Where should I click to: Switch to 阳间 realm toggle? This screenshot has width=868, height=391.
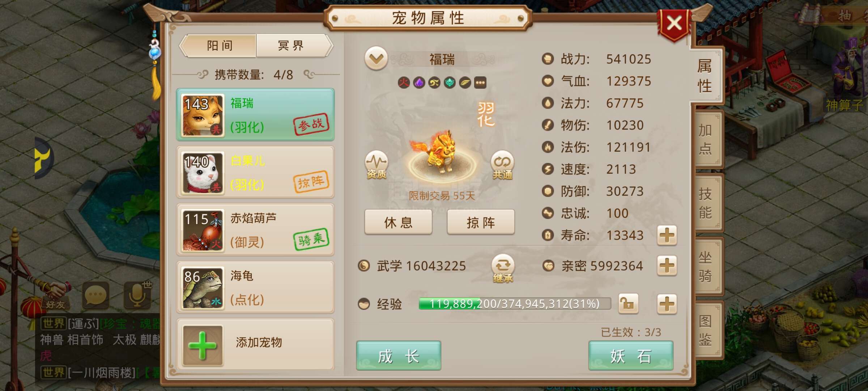point(220,46)
